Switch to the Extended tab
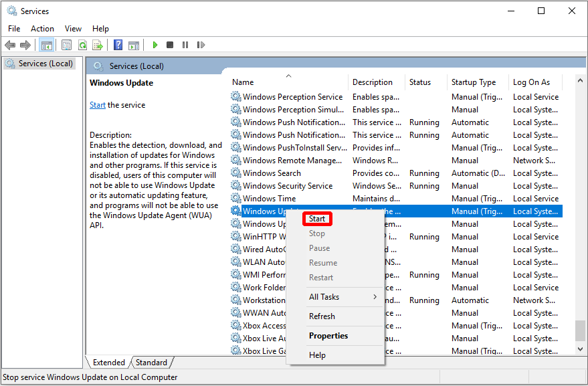The image size is (588, 386). pyautogui.click(x=109, y=363)
